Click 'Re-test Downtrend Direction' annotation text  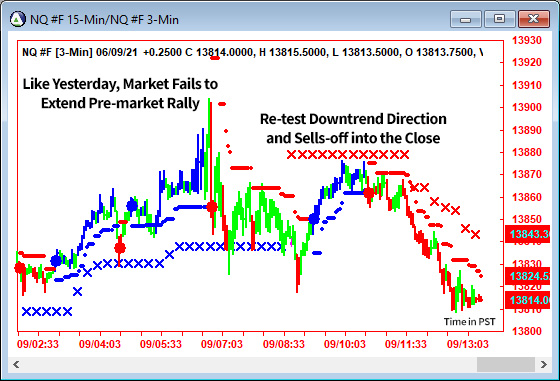click(x=353, y=119)
